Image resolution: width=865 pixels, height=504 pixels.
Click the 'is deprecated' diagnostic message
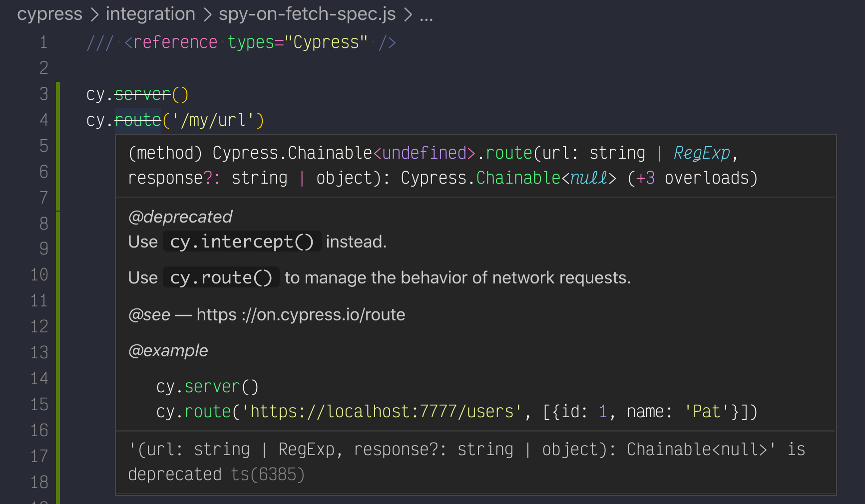point(466,462)
